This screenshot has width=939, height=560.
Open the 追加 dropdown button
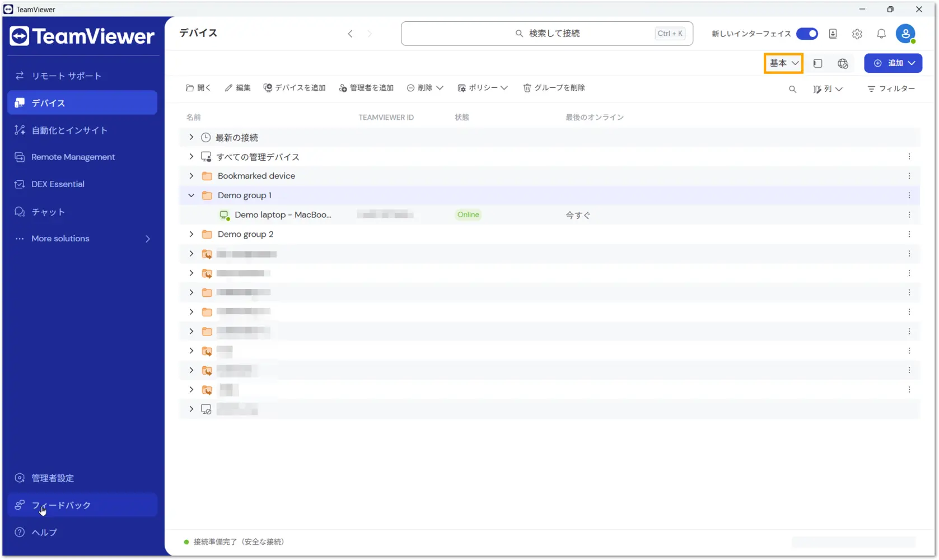(x=893, y=63)
